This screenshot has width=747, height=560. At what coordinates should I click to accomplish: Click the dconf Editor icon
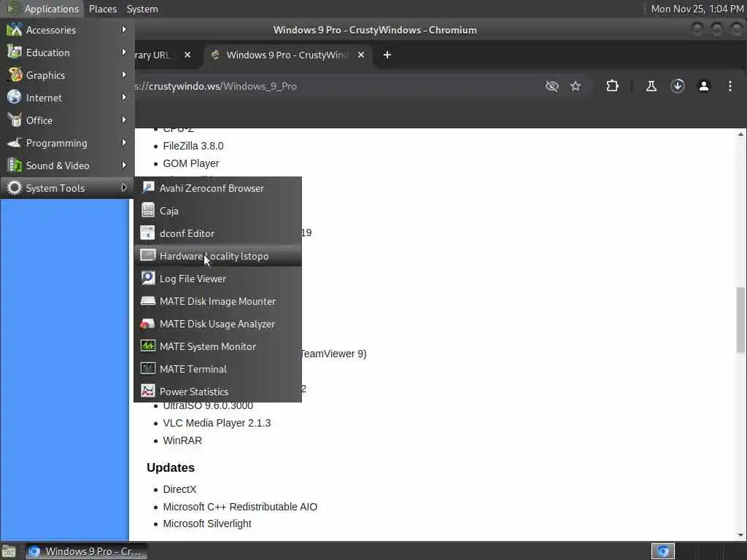[147, 233]
